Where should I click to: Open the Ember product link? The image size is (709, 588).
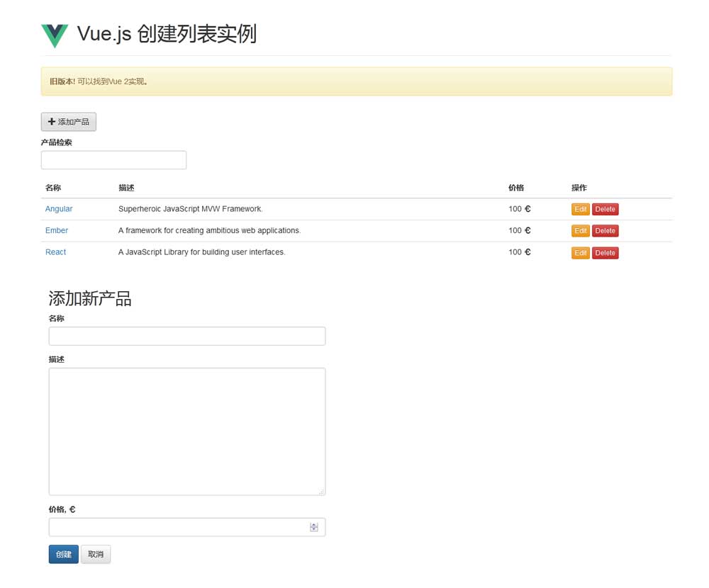point(57,230)
